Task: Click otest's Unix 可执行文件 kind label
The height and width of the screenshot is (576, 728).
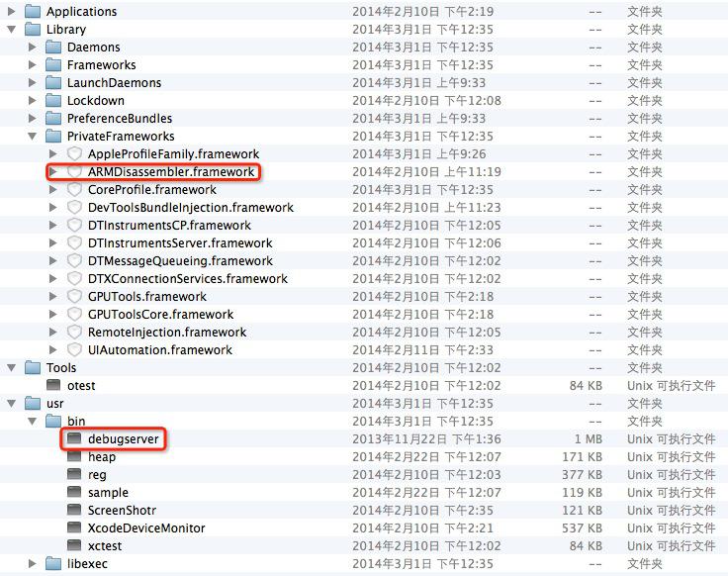Action: coord(671,386)
